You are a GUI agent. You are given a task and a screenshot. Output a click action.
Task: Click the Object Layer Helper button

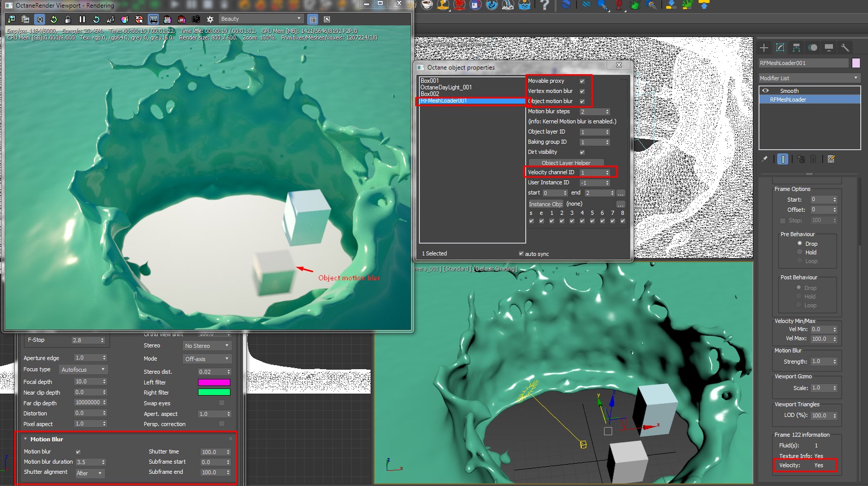click(566, 163)
